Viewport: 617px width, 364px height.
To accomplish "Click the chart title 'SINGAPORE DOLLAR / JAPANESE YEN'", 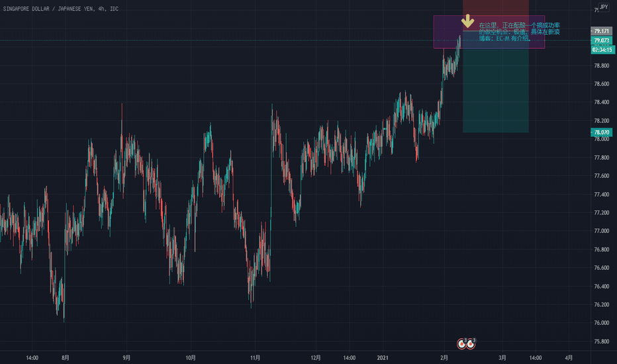I will click(48, 9).
